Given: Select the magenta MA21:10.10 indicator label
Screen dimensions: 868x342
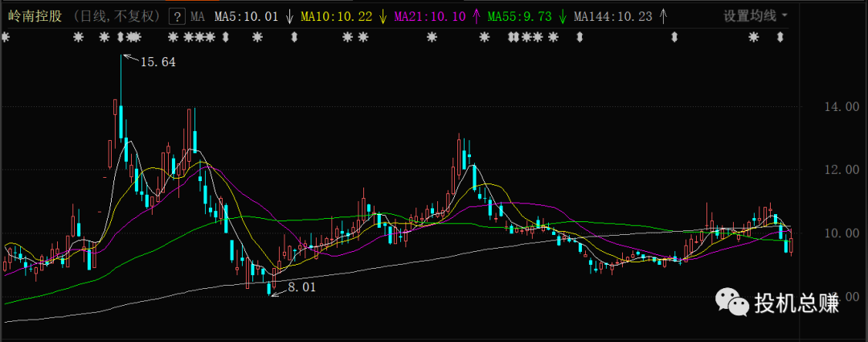Looking at the screenshot, I should [x=431, y=15].
